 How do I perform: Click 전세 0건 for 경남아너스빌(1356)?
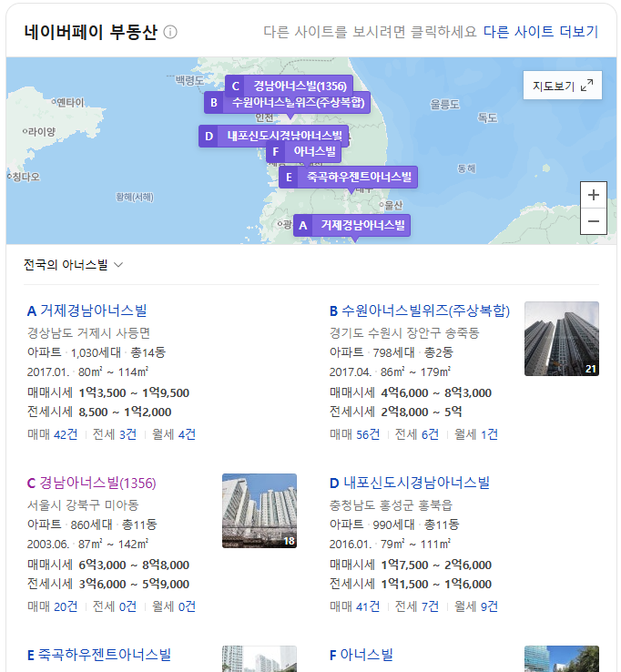click(x=115, y=606)
